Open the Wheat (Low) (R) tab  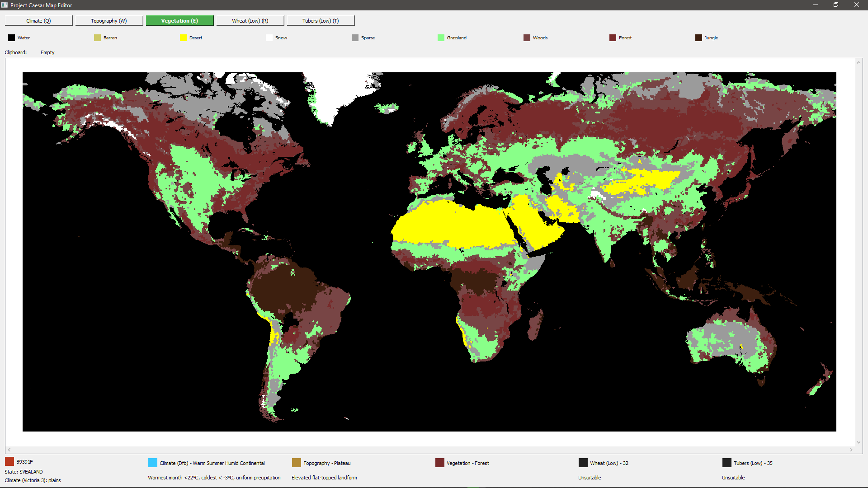click(x=250, y=21)
